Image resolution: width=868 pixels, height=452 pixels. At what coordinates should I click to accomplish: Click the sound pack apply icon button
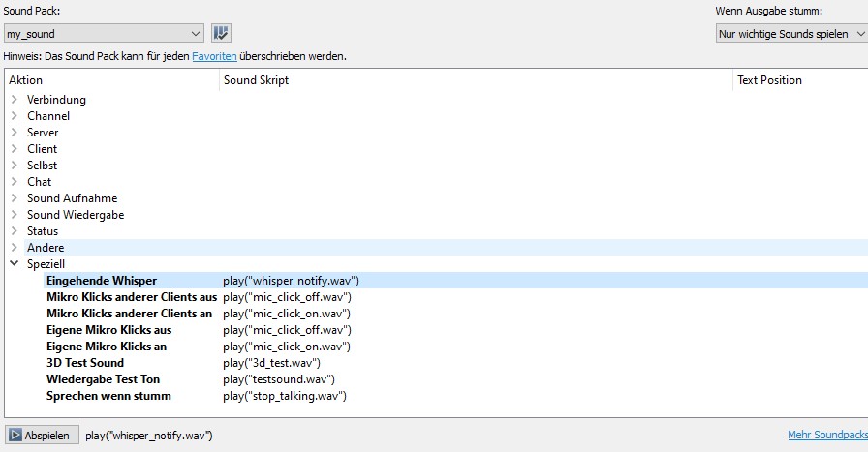221,34
